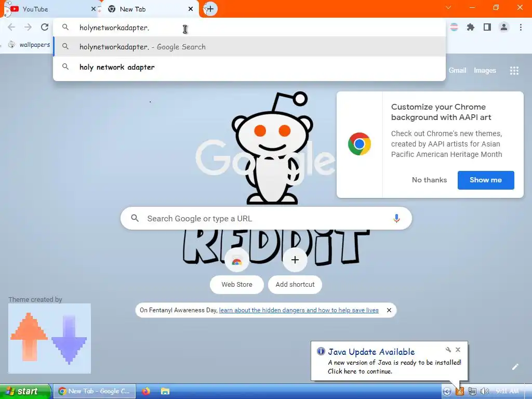532x399 pixels.
Task: Open the network connection tray icon
Action: pyautogui.click(x=472, y=391)
